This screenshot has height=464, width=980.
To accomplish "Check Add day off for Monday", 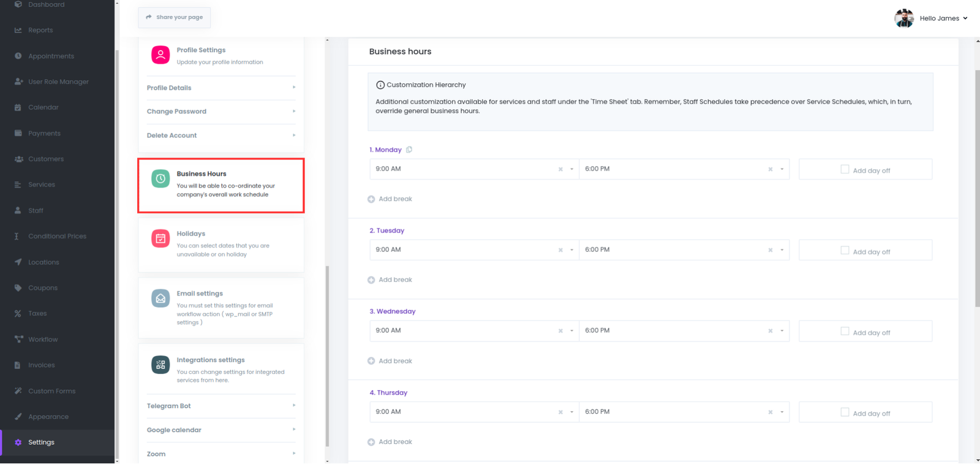I will coord(845,169).
